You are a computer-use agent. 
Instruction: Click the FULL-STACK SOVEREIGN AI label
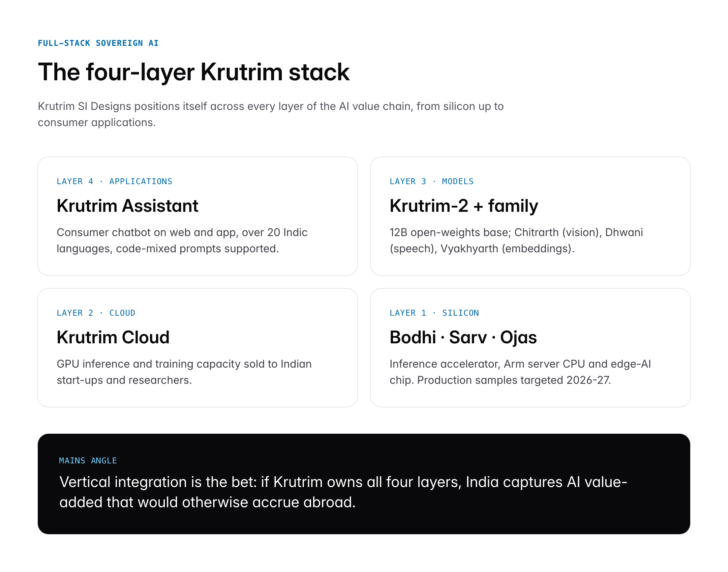point(98,43)
